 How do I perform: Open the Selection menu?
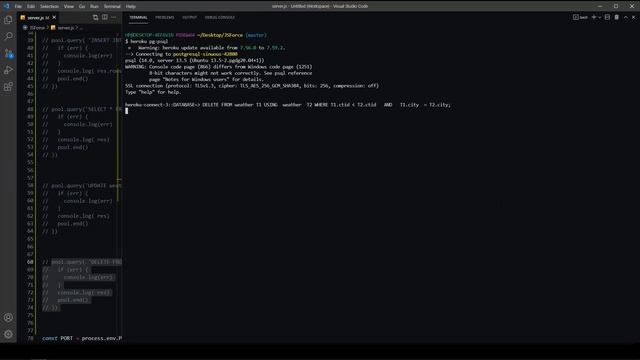(x=49, y=6)
